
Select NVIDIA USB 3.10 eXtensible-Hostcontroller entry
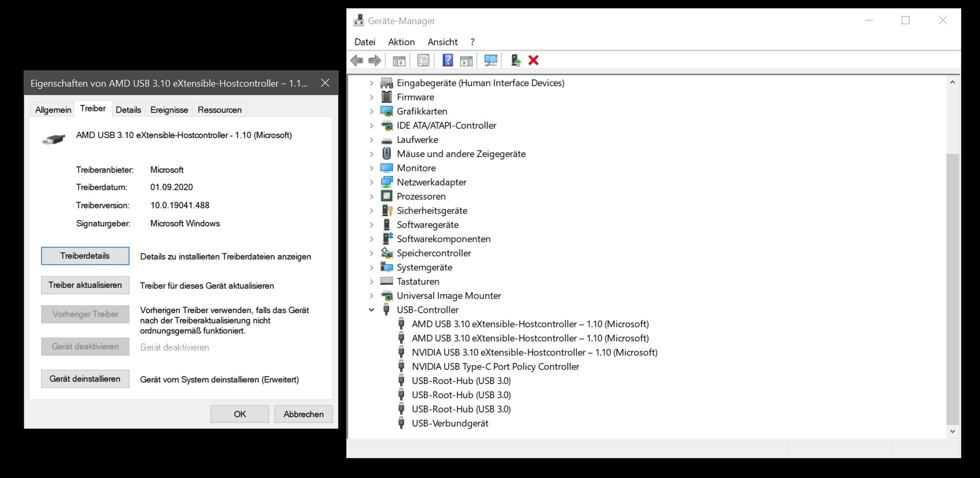pyautogui.click(x=535, y=352)
